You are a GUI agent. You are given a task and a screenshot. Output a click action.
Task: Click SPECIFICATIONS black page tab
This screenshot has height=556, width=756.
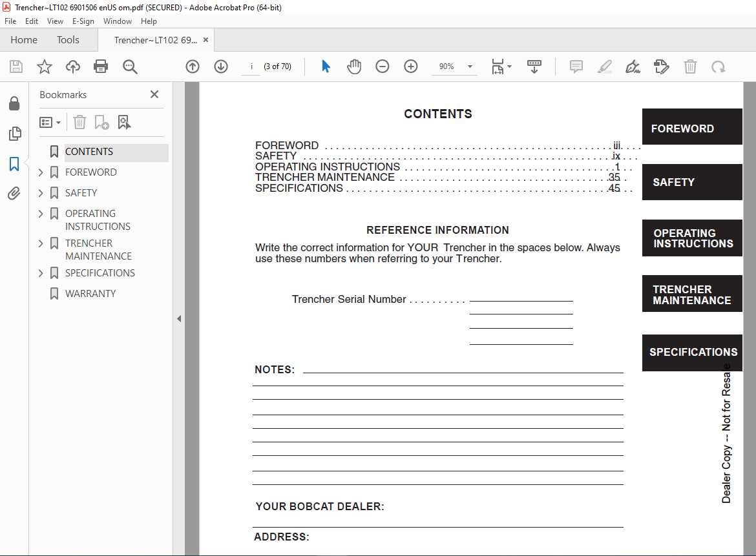tap(692, 353)
